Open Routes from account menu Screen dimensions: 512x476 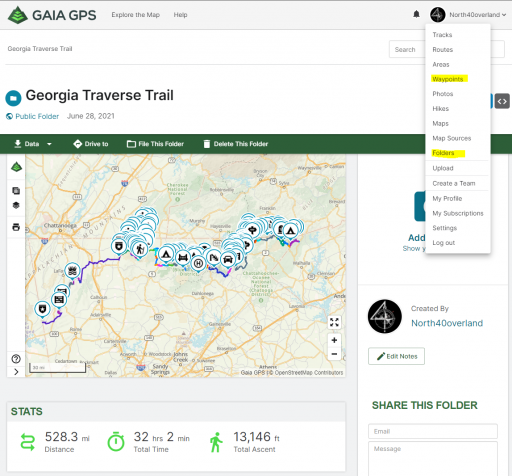point(442,50)
